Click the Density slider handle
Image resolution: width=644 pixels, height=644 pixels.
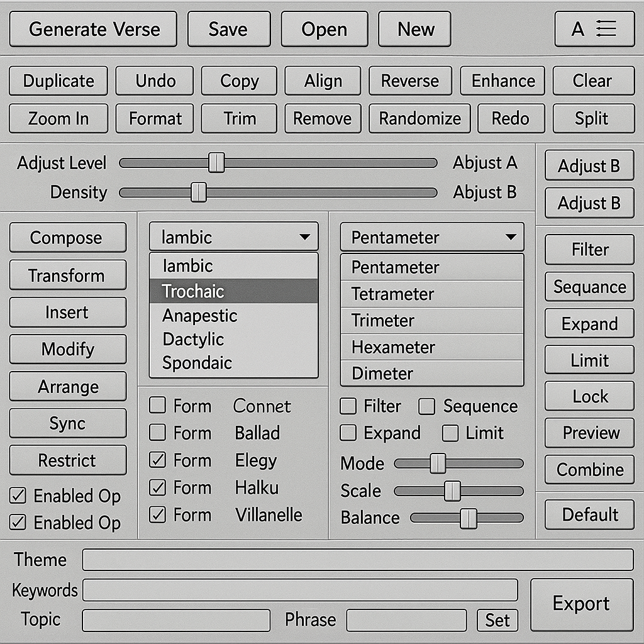coord(199,192)
